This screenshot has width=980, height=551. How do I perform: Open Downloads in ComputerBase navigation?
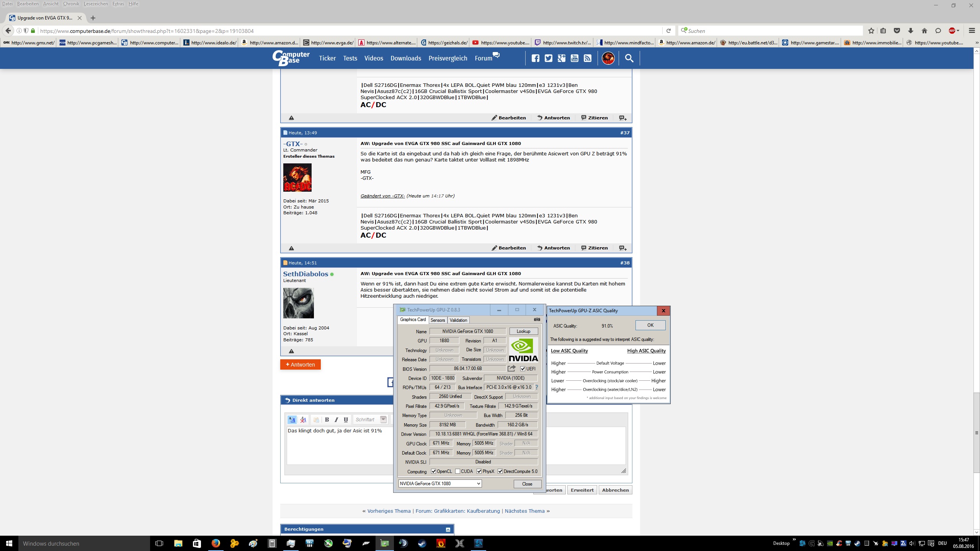click(x=406, y=58)
